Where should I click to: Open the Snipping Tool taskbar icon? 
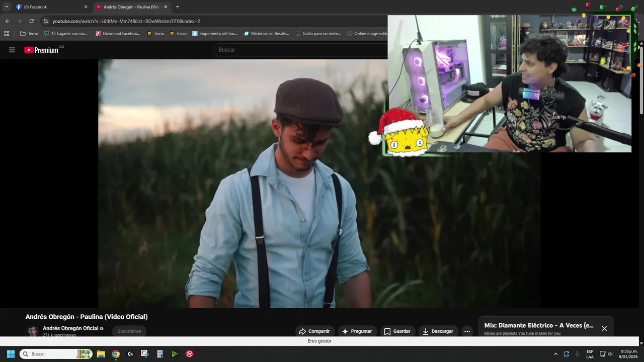point(145,354)
